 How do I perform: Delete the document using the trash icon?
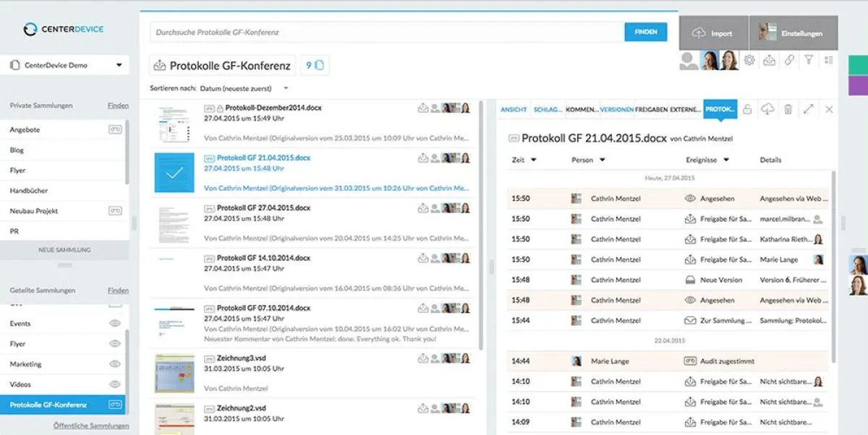pyautogui.click(x=788, y=109)
